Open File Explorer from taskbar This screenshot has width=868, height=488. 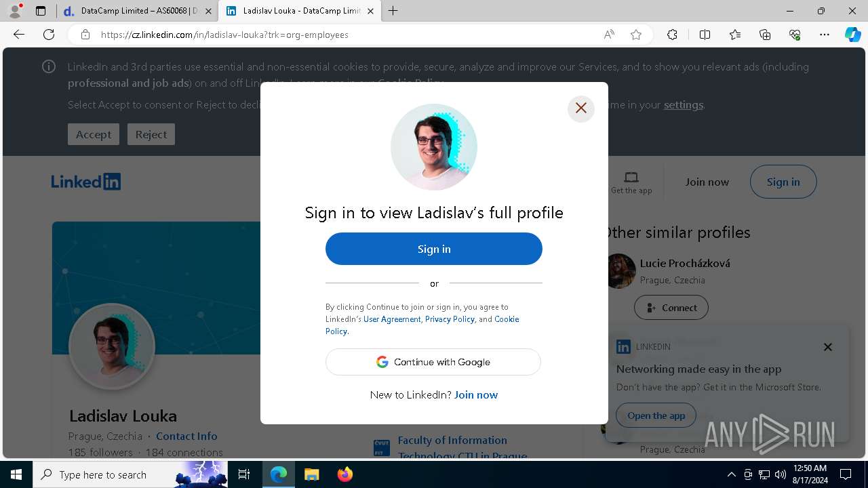[311, 474]
